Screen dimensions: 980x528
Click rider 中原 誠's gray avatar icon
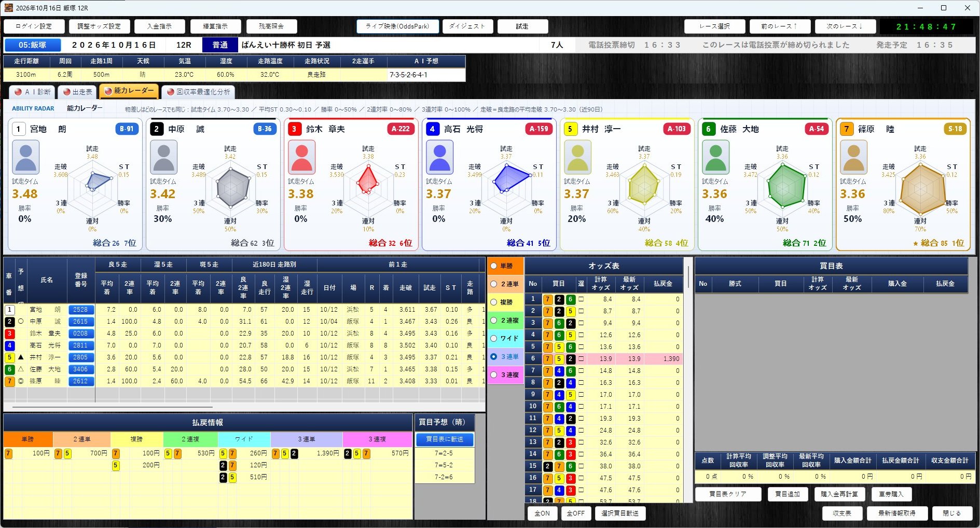point(163,157)
